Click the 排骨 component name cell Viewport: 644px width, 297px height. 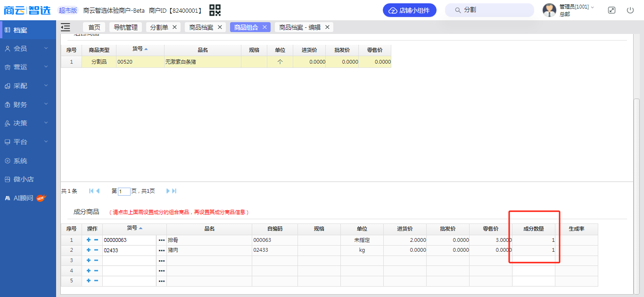click(x=209, y=240)
